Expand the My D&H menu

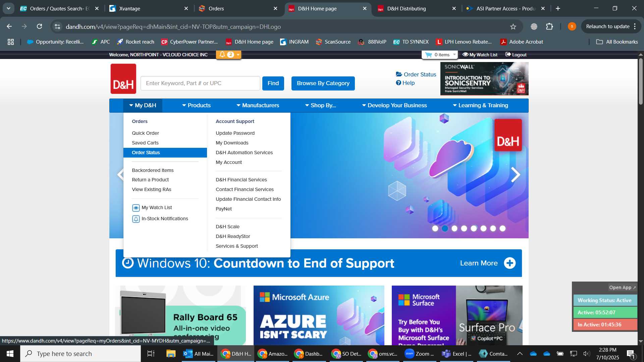(x=143, y=105)
